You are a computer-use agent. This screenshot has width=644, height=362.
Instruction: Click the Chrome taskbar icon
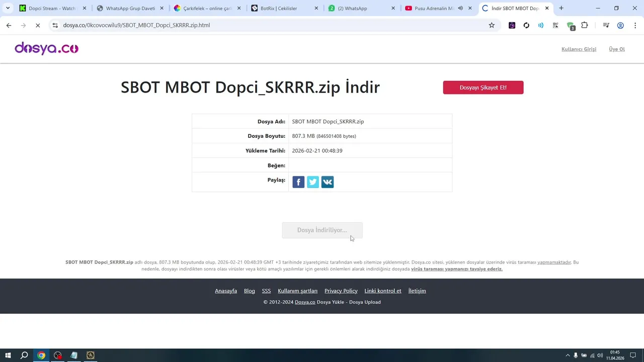tap(41, 355)
